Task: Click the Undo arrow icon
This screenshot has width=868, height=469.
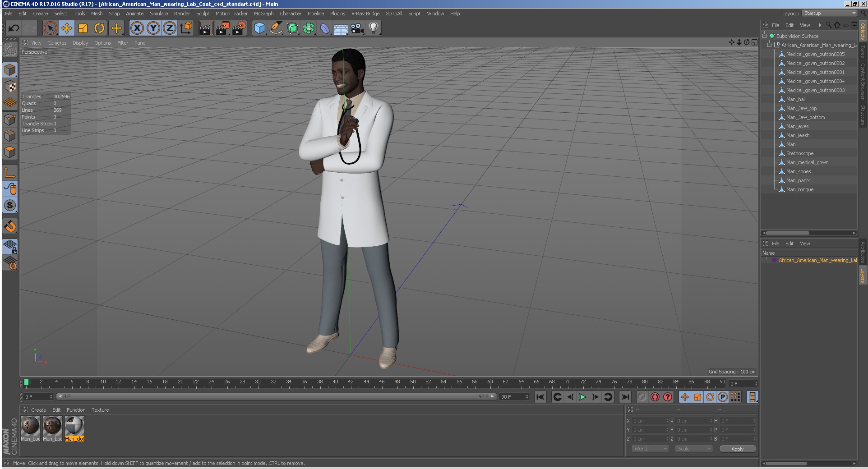Action: (x=14, y=28)
